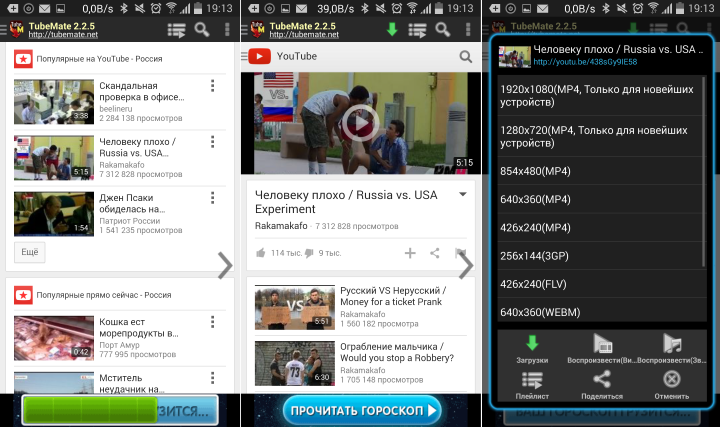
Task: Select 640x360(MP4) format
Action: pos(600,199)
